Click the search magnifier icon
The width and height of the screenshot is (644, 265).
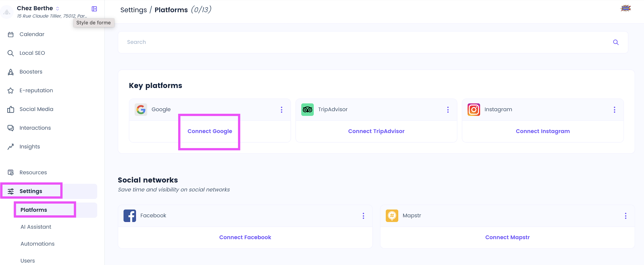pyautogui.click(x=616, y=42)
